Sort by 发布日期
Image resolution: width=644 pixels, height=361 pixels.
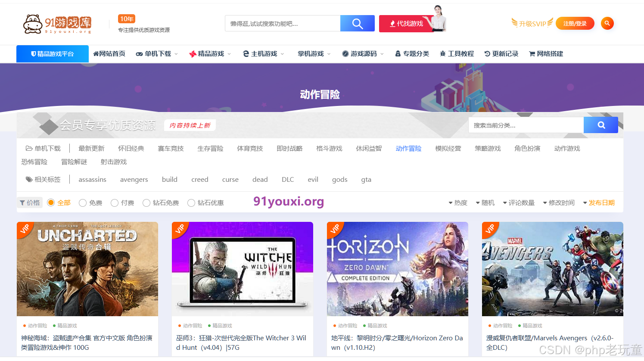tap(599, 202)
